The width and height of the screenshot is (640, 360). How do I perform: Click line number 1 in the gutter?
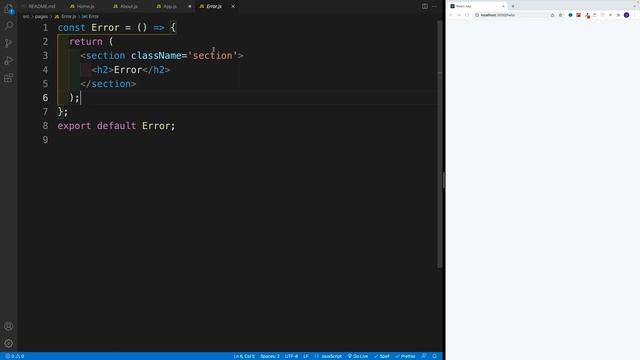(x=45, y=27)
